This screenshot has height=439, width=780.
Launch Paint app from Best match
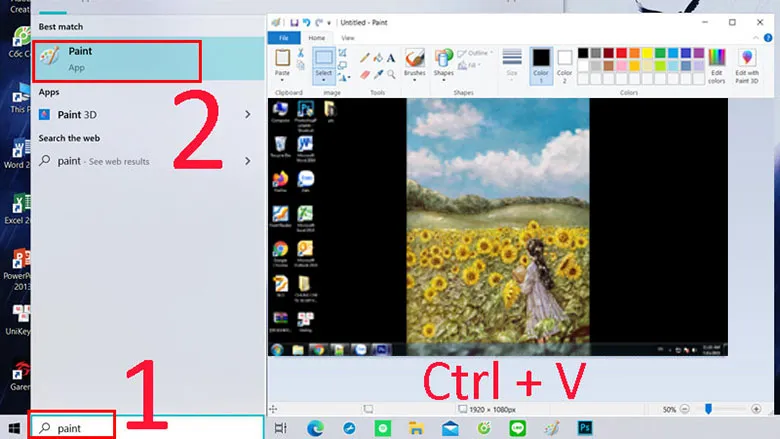pyautogui.click(x=116, y=58)
